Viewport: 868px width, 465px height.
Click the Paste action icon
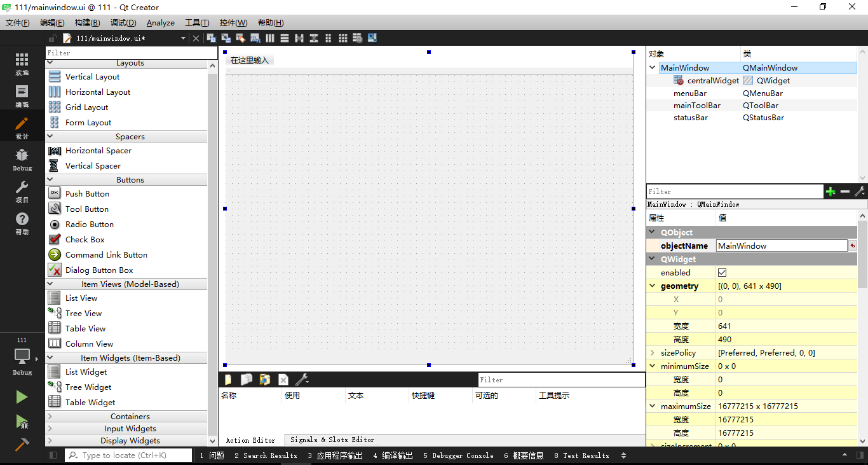265,380
